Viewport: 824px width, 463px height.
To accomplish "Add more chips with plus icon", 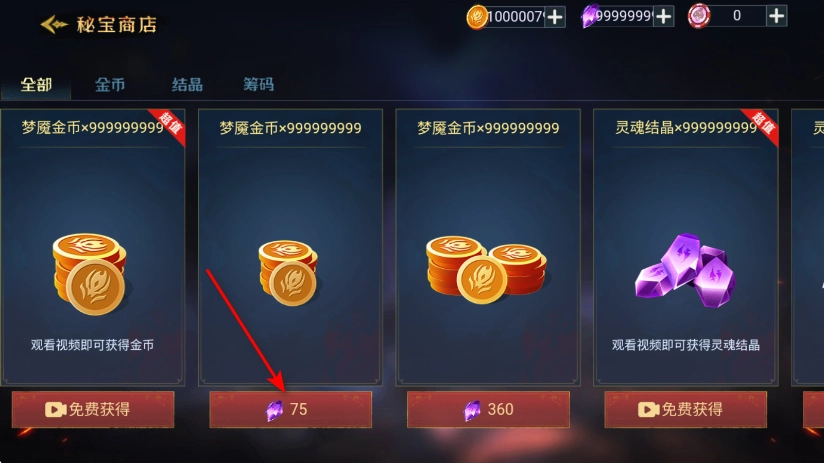I will (777, 16).
